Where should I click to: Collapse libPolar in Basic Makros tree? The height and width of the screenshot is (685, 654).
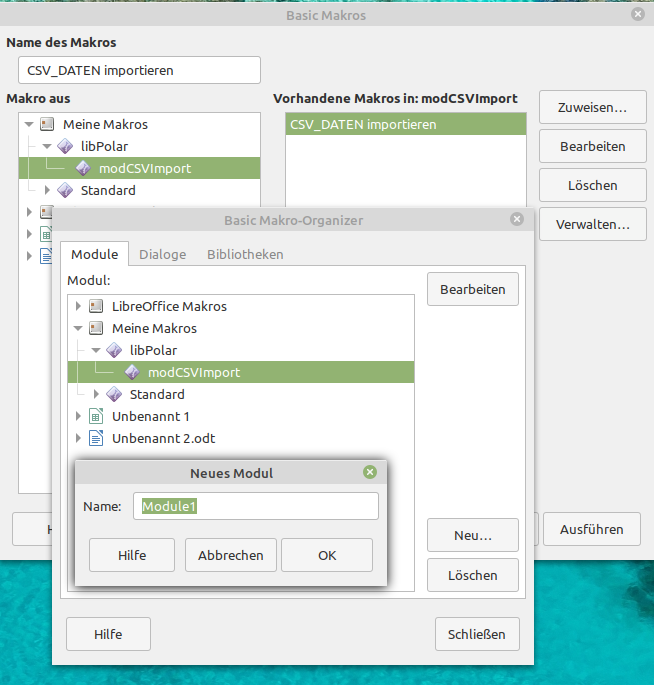coord(47,146)
